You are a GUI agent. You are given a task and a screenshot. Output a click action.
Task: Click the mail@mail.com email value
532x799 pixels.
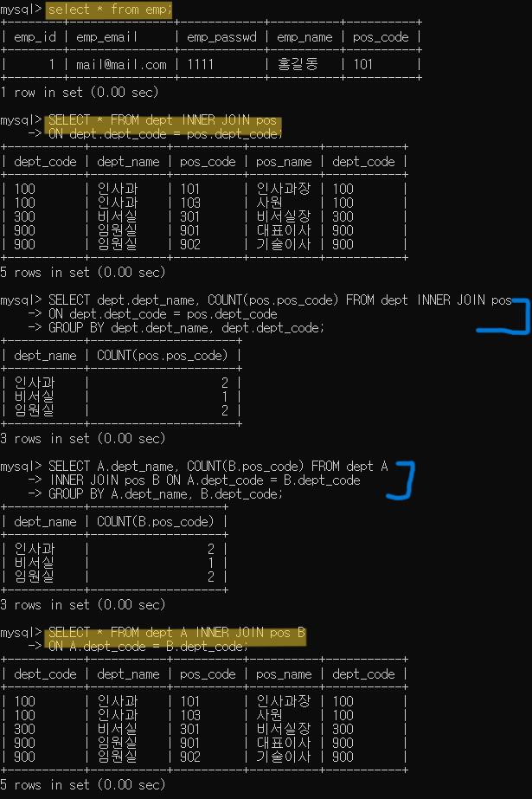[121, 65]
